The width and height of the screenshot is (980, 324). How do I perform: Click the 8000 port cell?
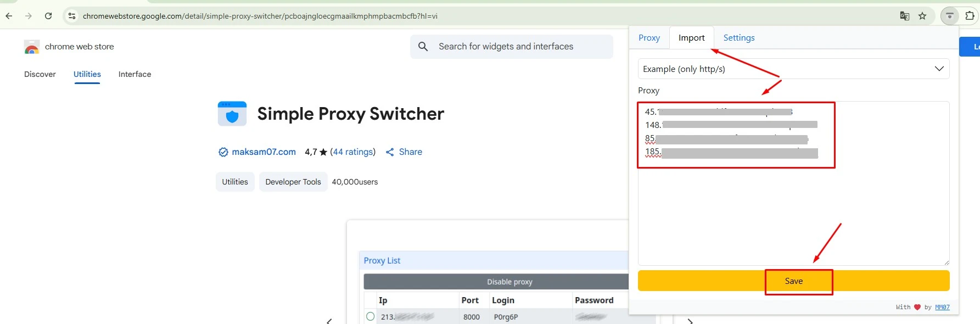click(x=472, y=317)
